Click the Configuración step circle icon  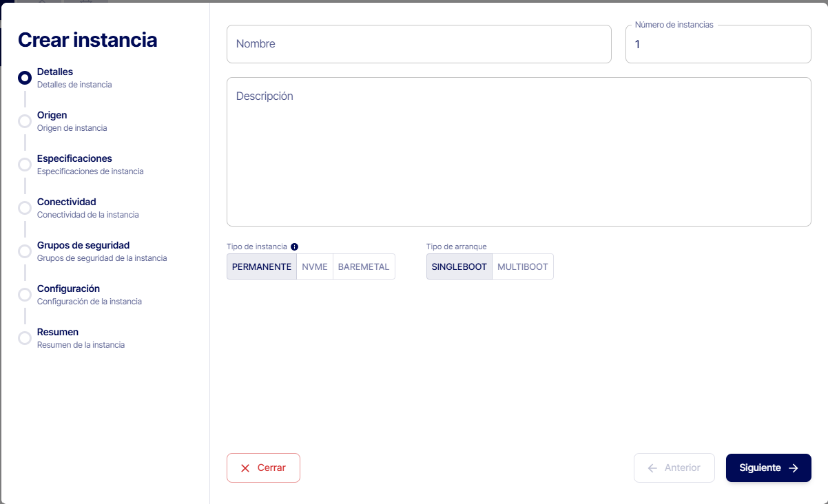tap(25, 295)
